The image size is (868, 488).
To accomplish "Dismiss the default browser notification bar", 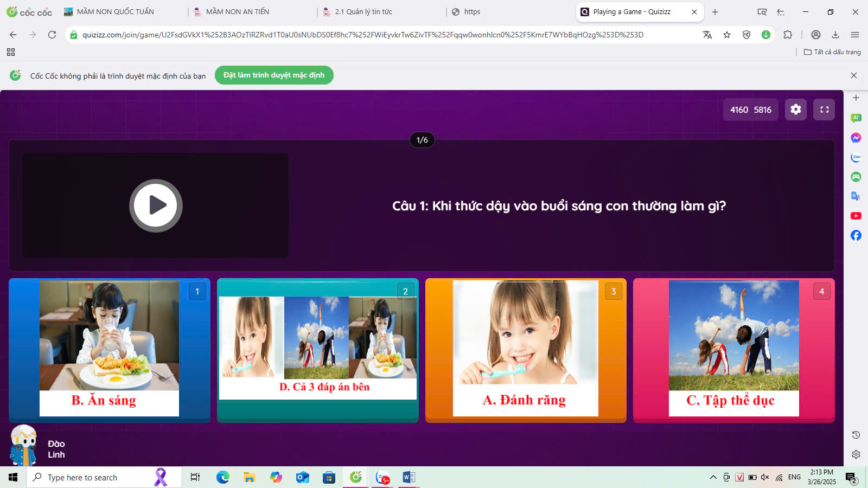I will click(x=854, y=75).
